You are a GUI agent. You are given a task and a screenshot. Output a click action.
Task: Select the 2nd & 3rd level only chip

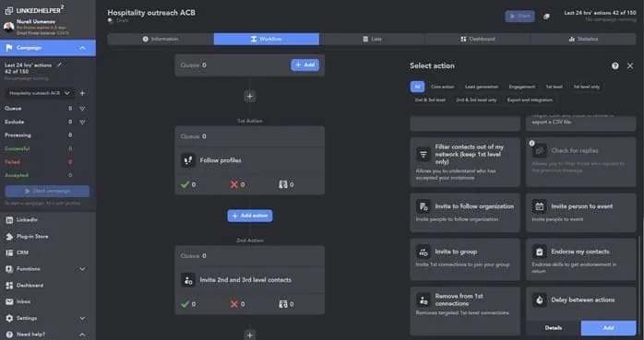tap(476, 100)
